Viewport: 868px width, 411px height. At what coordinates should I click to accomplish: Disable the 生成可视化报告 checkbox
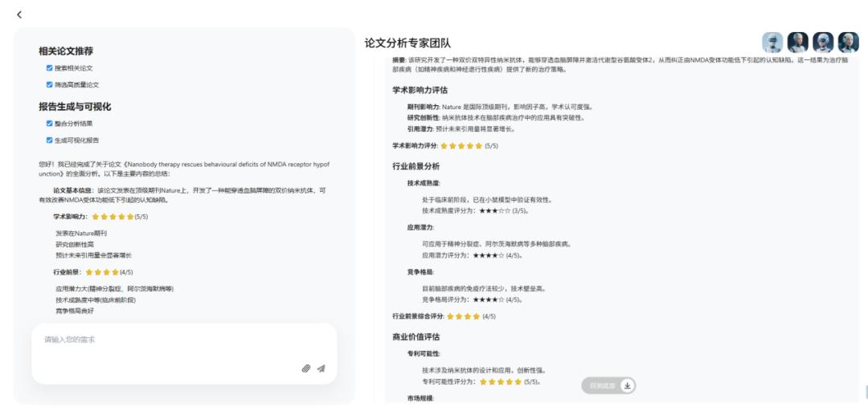[x=50, y=140]
